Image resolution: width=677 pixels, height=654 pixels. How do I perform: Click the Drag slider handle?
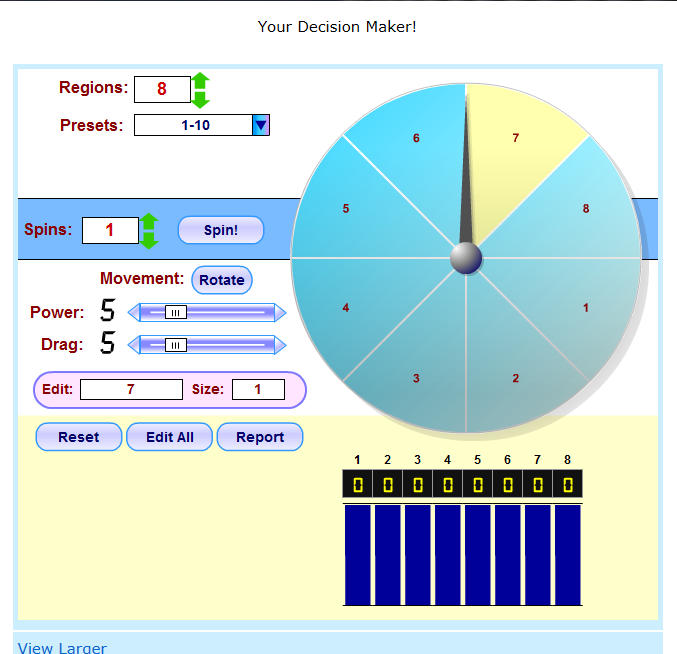coord(176,345)
